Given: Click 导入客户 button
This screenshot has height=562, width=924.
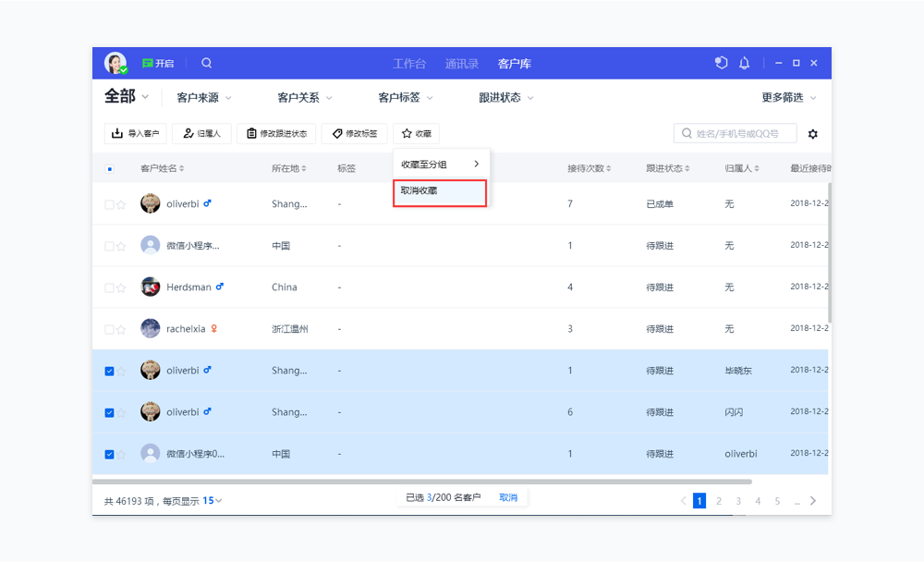Looking at the screenshot, I should (136, 133).
